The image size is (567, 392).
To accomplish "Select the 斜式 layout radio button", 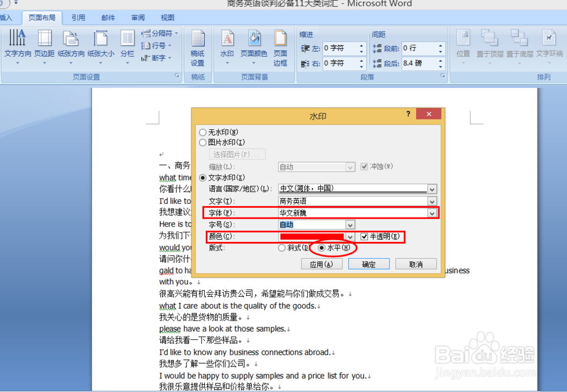I will pos(282,248).
